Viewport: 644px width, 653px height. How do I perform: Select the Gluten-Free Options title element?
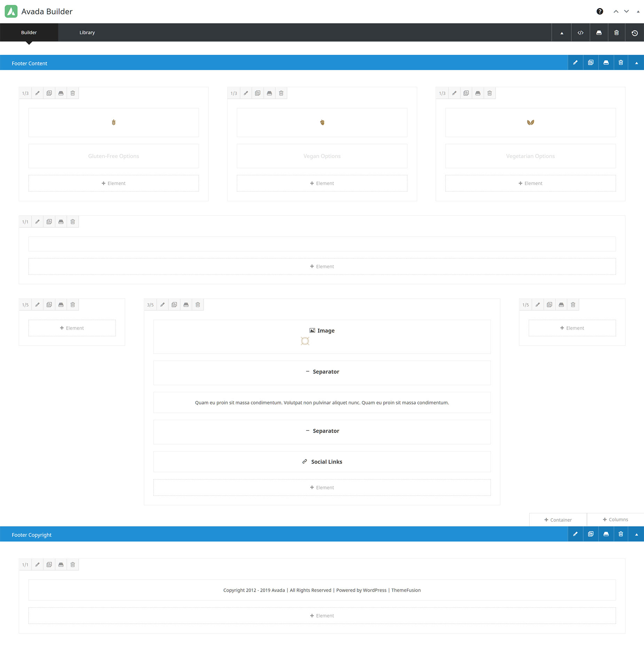[113, 156]
